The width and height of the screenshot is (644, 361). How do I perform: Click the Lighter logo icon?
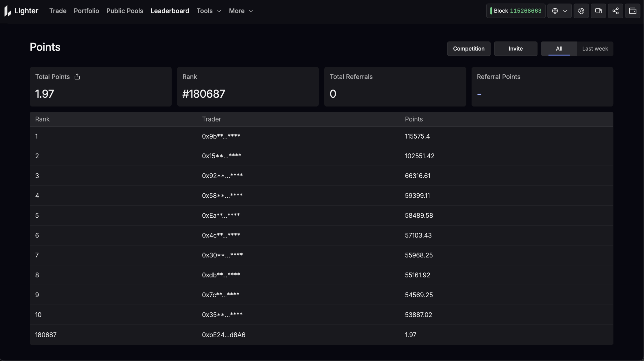pos(8,11)
